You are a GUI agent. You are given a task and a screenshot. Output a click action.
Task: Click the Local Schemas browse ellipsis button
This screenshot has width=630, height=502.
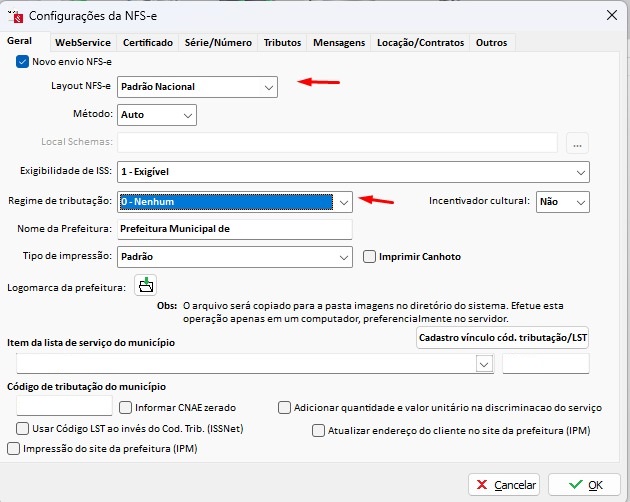pos(578,143)
